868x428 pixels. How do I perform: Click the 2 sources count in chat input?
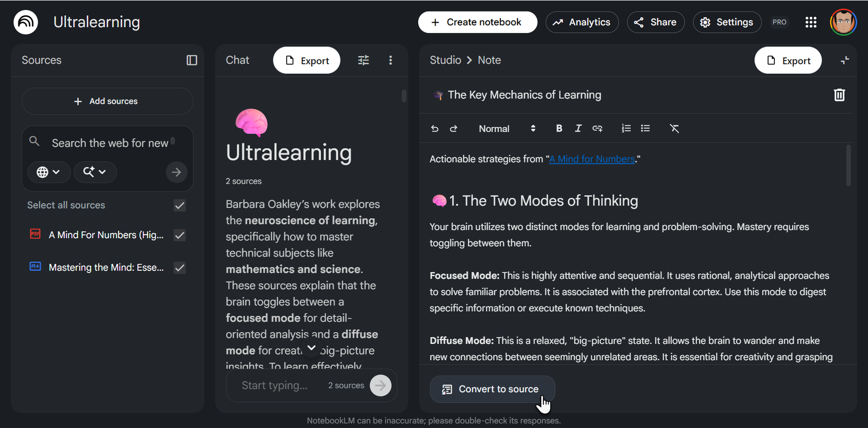(346, 385)
